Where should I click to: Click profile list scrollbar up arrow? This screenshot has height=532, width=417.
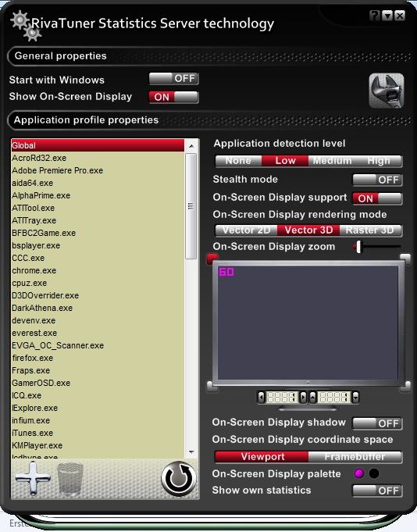coord(191,146)
